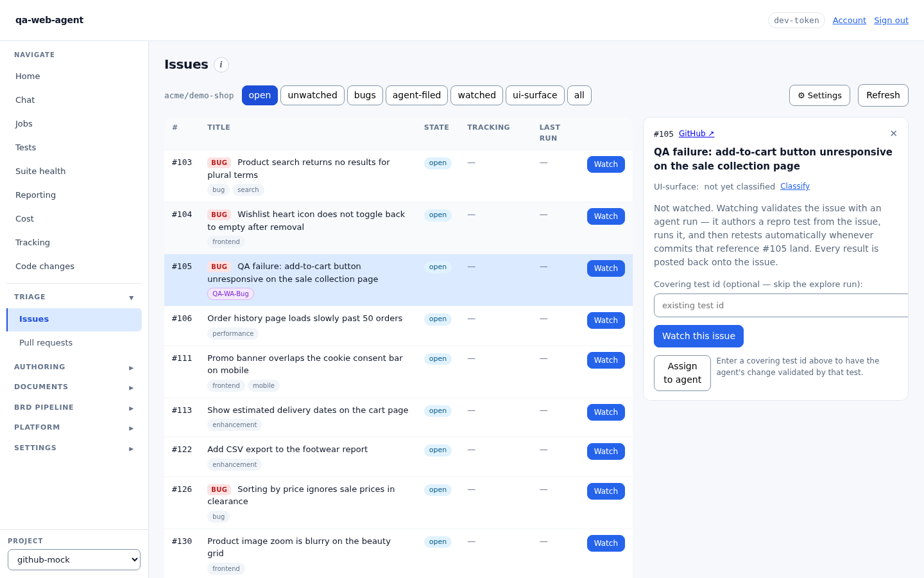Open Settings with the gear icon
The height and width of the screenshot is (578, 924).
pyautogui.click(x=819, y=95)
